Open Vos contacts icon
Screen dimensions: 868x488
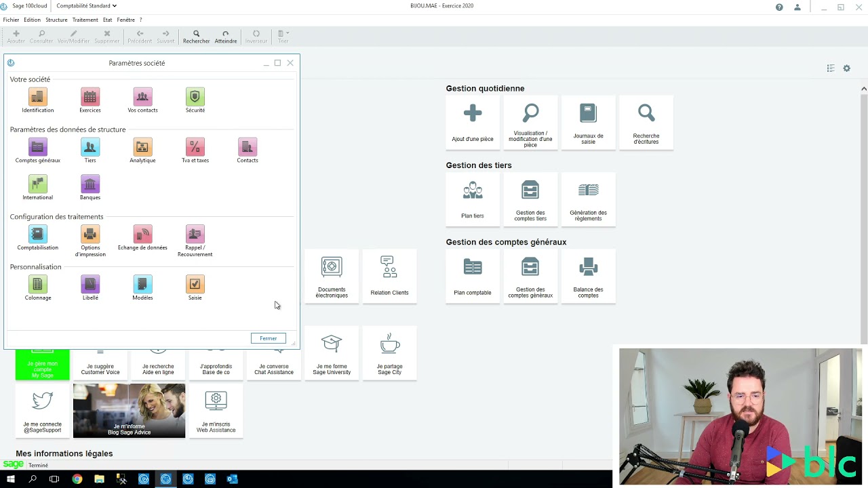[x=142, y=97]
